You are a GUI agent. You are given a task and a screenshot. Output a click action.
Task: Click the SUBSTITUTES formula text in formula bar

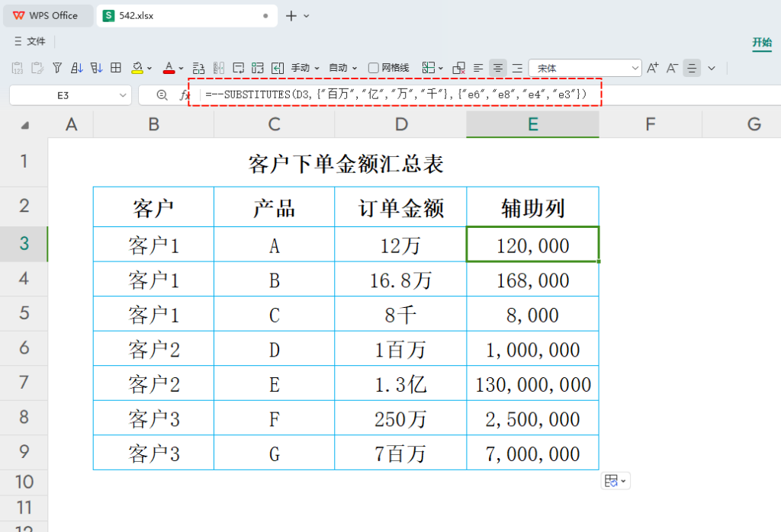396,94
